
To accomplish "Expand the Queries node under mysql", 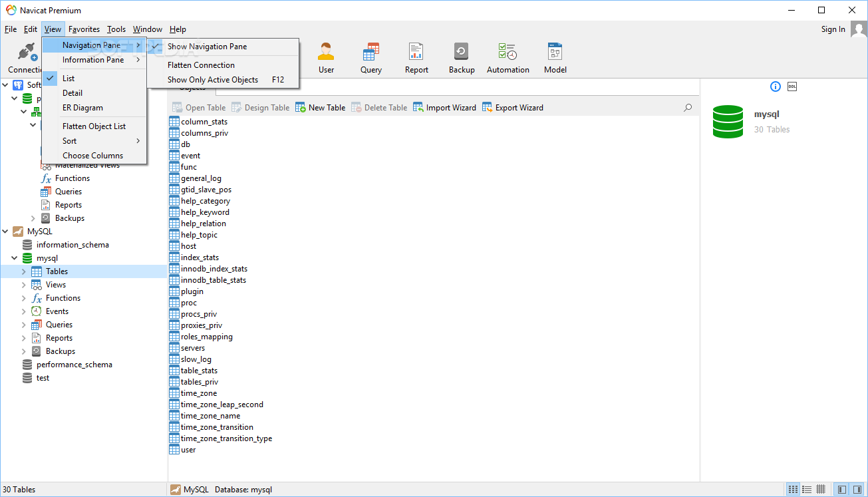I will (25, 325).
